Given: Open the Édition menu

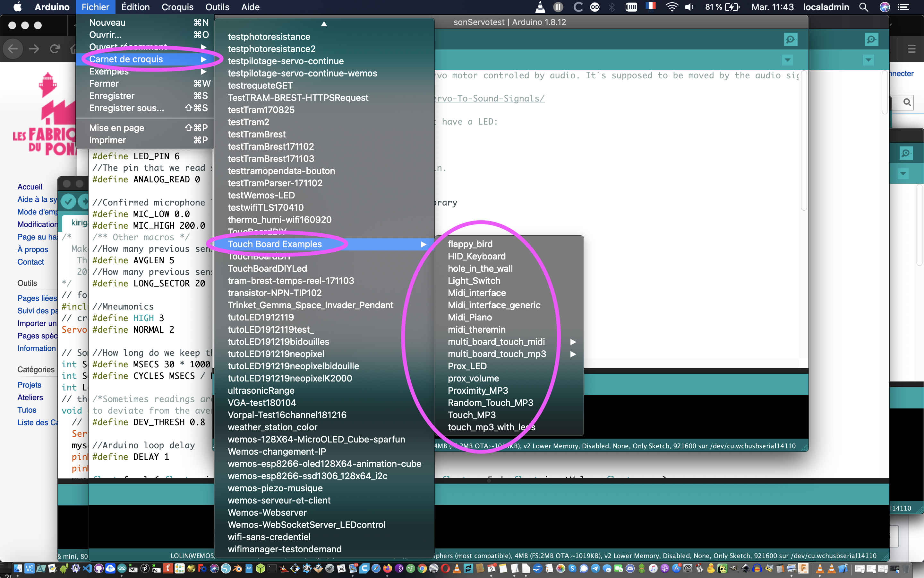Looking at the screenshot, I should click(135, 7).
